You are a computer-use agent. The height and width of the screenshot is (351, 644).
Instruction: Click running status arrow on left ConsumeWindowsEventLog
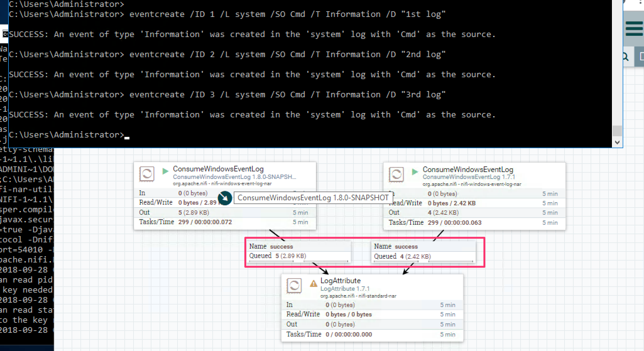[165, 171]
